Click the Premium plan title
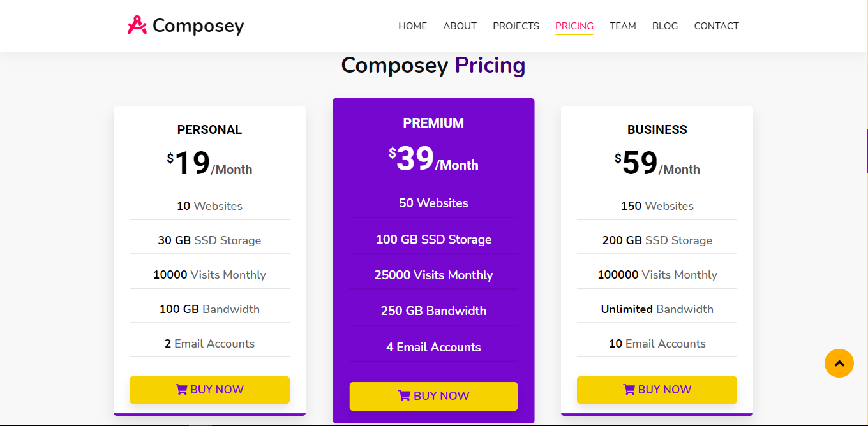This screenshot has width=868, height=426. click(x=433, y=123)
